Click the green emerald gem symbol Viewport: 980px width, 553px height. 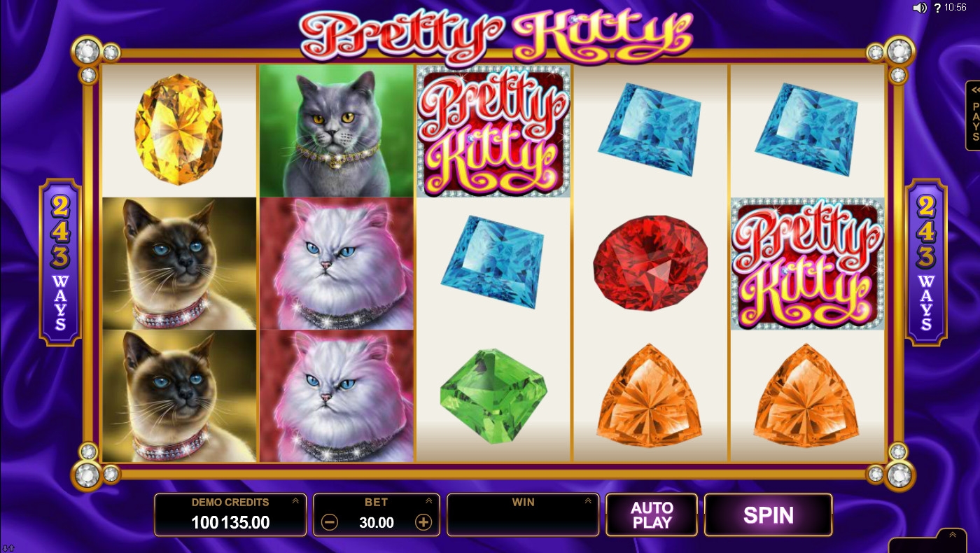click(x=493, y=395)
